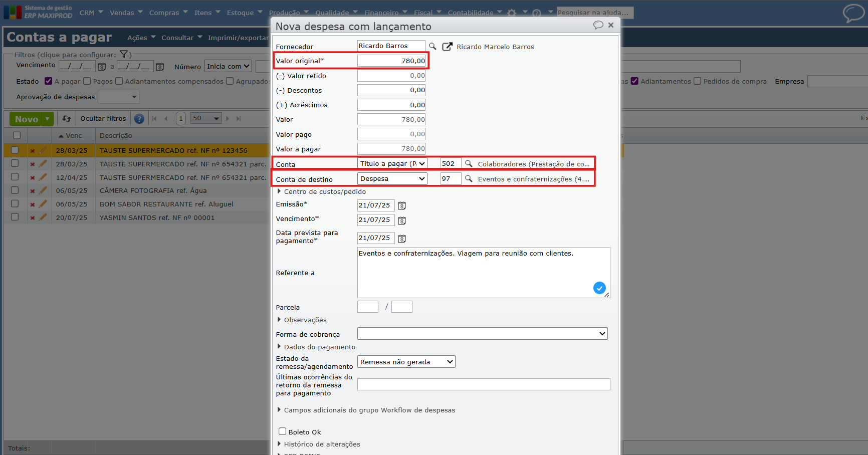The image size is (868, 455).
Task: Open the Forma de cobrança dropdown
Action: (x=483, y=334)
